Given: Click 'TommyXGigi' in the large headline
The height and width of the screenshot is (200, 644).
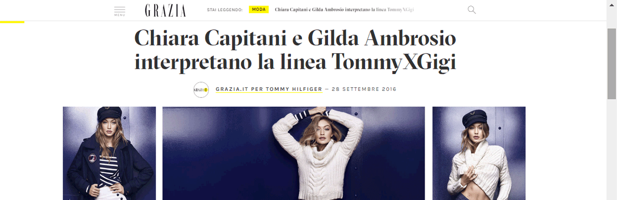Looking at the screenshot, I should pyautogui.click(x=393, y=62).
